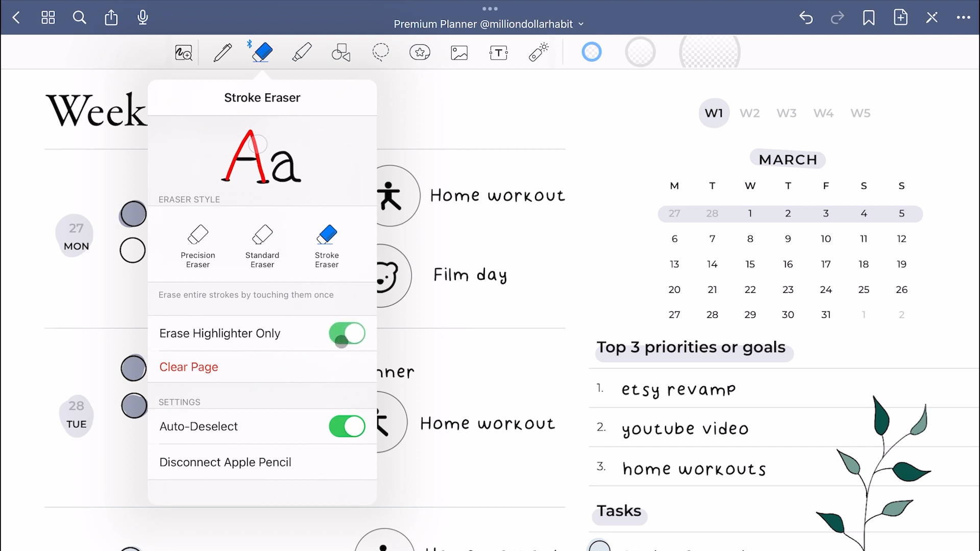Select the Image insert tool
Image resolution: width=980 pixels, height=551 pixels.
click(x=459, y=53)
